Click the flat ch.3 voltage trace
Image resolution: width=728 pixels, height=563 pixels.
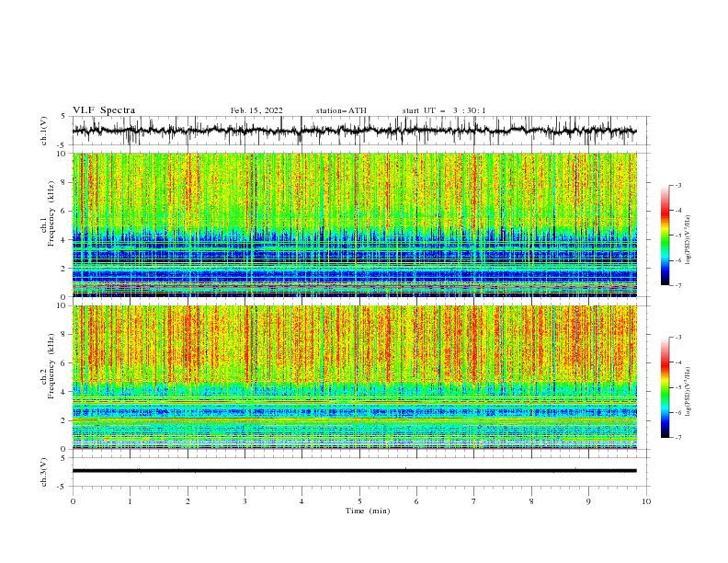tap(354, 471)
